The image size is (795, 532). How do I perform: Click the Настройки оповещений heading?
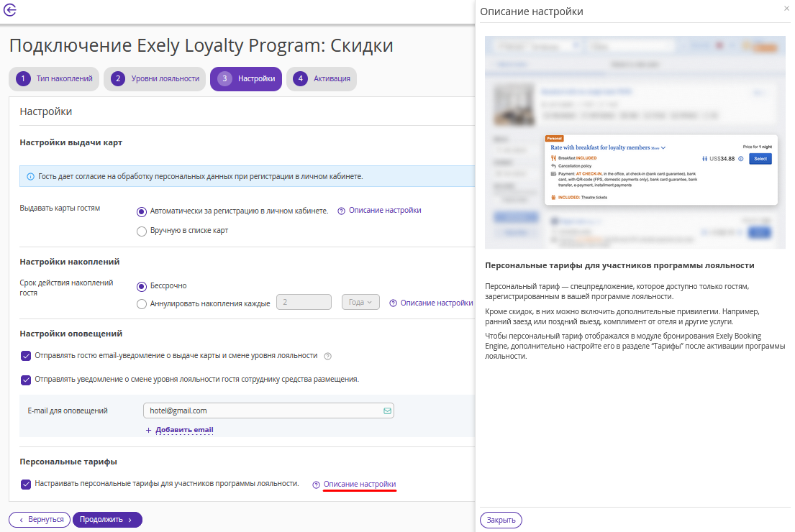coord(71,334)
